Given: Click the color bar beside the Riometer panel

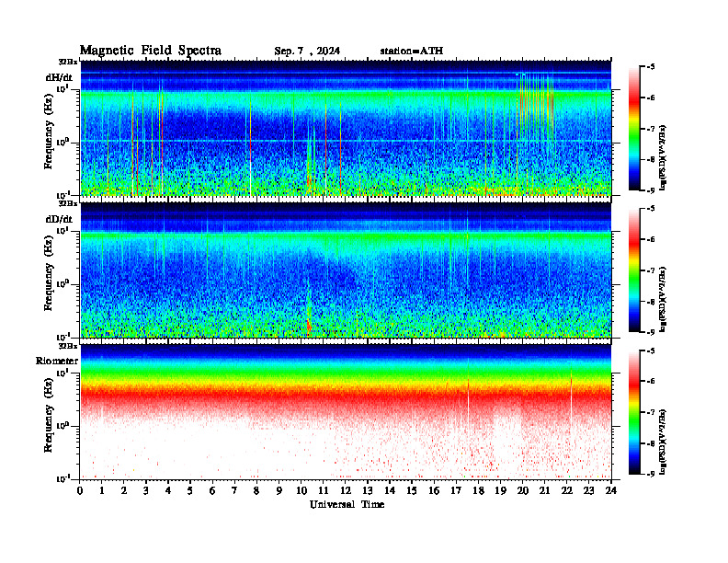Looking at the screenshot, I should [x=633, y=412].
